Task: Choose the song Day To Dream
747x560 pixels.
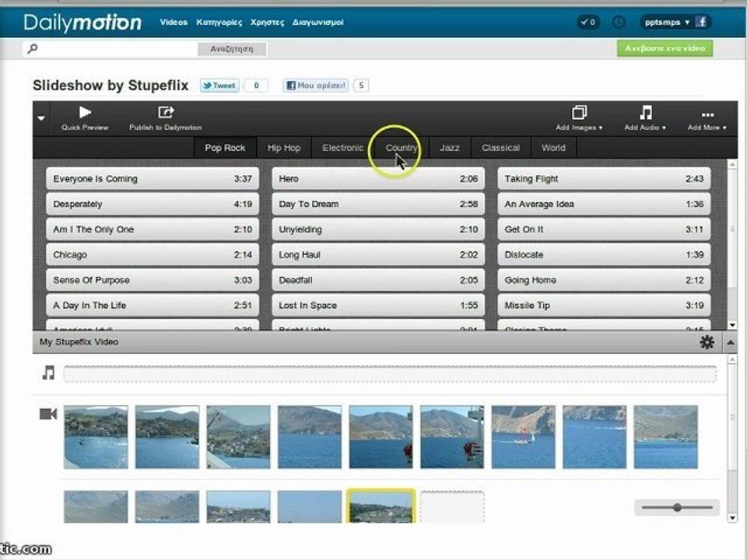Action: 378,204
